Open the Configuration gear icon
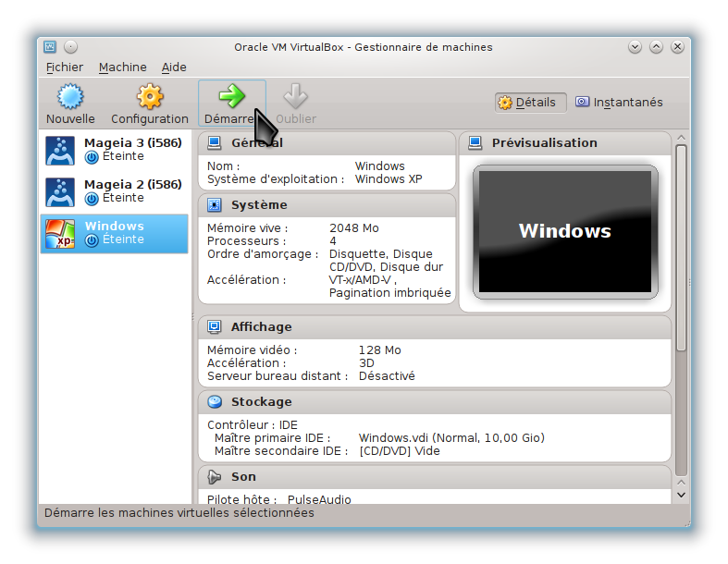728x564 pixels. pos(150,96)
